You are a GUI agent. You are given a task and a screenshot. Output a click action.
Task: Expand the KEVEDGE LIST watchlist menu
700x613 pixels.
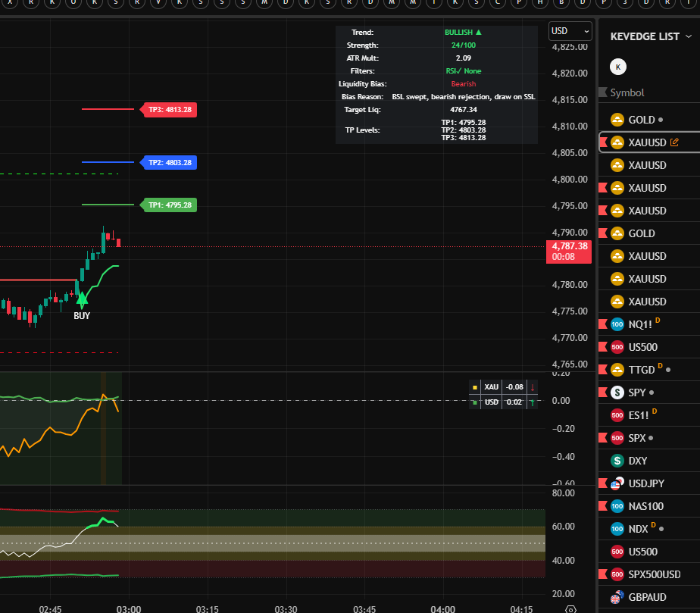tap(688, 36)
